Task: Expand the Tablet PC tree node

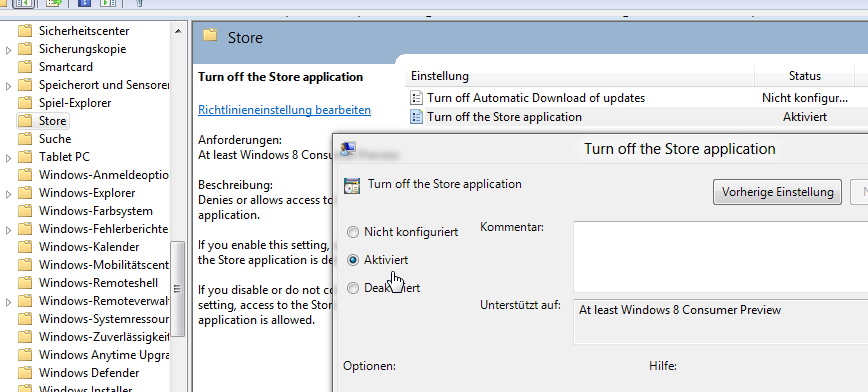Action: click(8, 158)
